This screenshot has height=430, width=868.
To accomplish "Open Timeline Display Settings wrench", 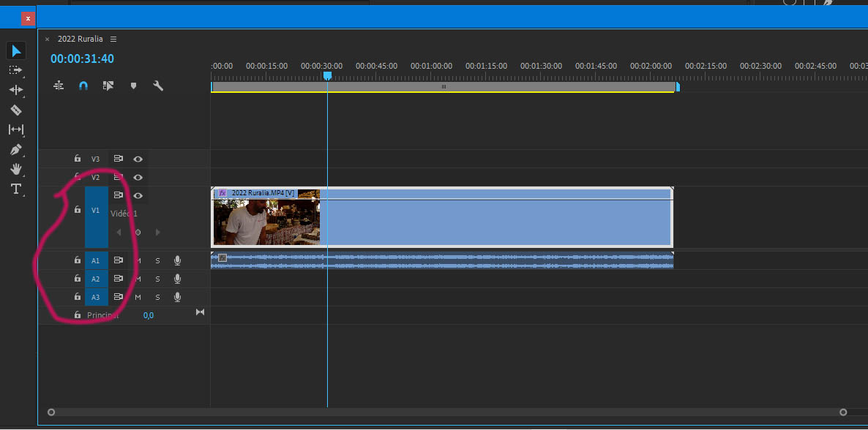I will [x=157, y=86].
